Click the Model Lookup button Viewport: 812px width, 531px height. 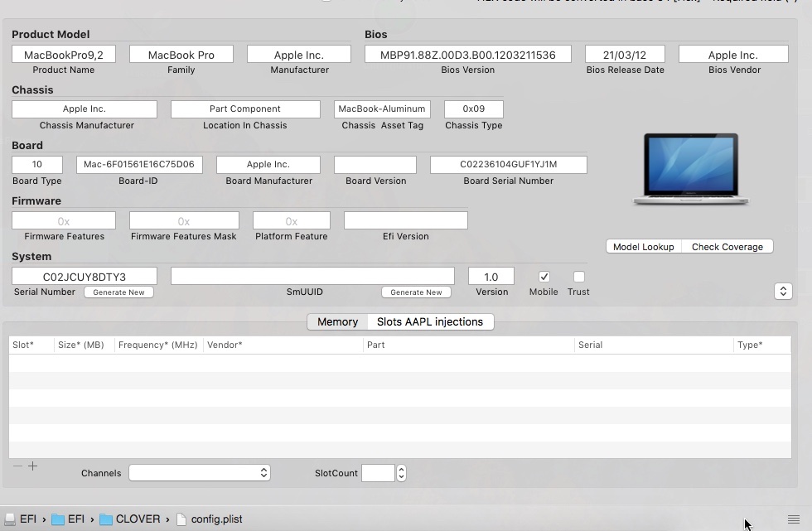click(x=643, y=247)
